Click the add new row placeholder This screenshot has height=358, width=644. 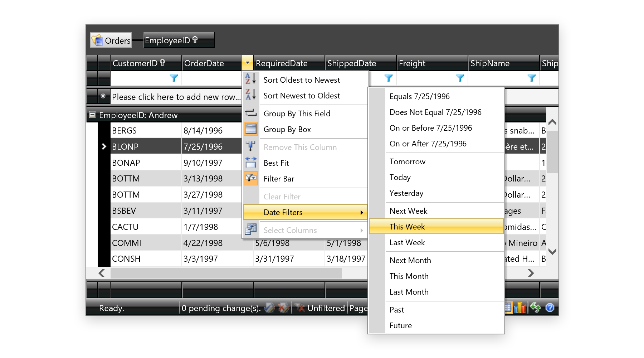point(176,97)
